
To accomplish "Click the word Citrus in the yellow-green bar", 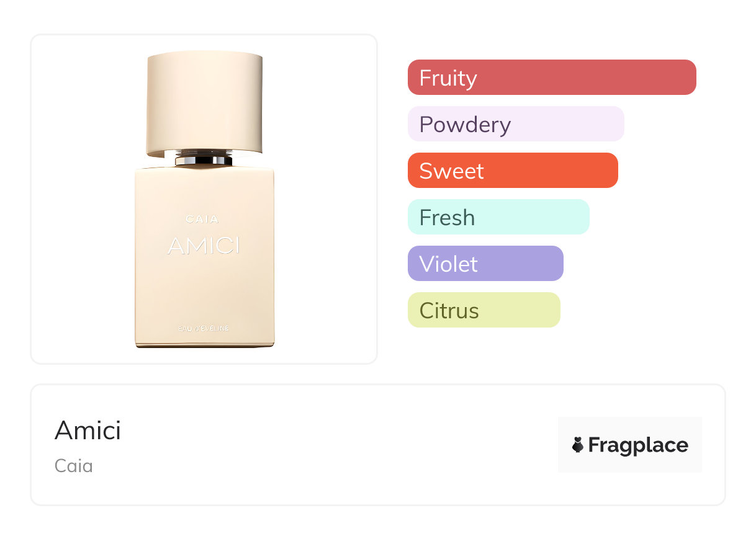I will tap(449, 310).
